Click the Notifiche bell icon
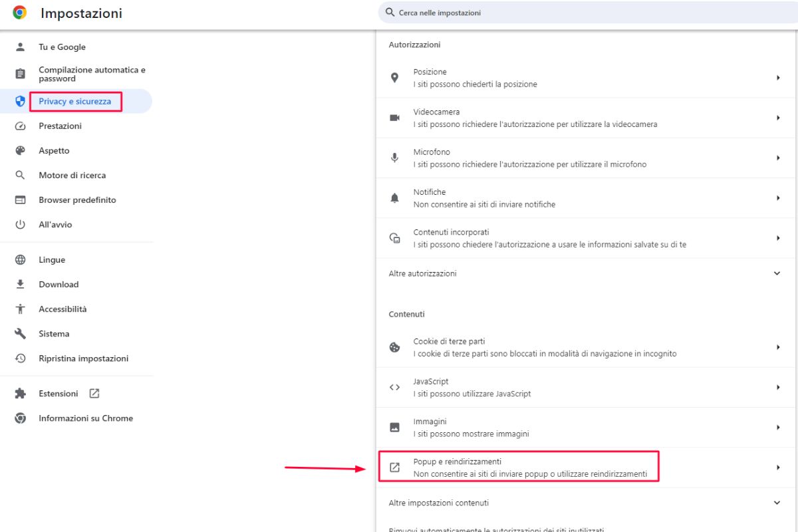798x532 pixels. point(394,198)
